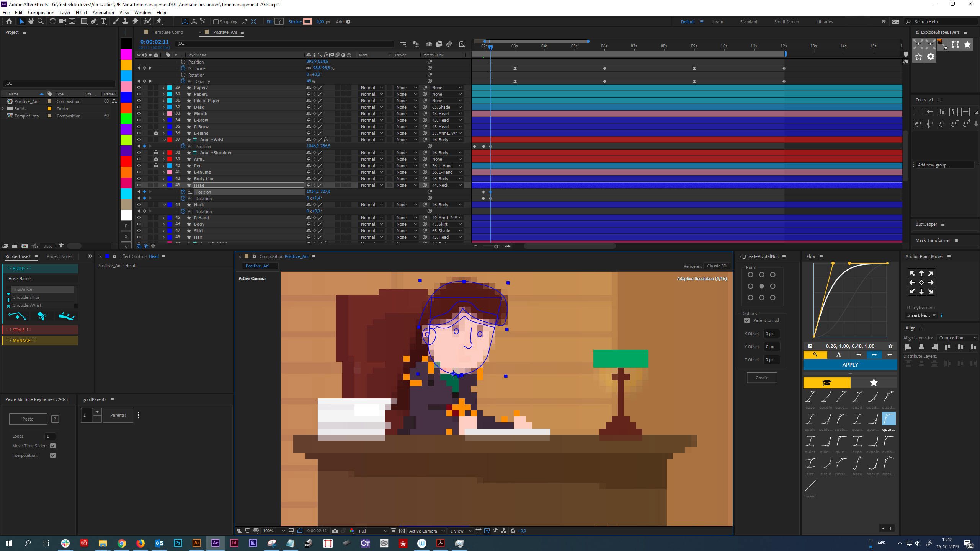Select the Rotation tool in the toolbar

point(52,22)
